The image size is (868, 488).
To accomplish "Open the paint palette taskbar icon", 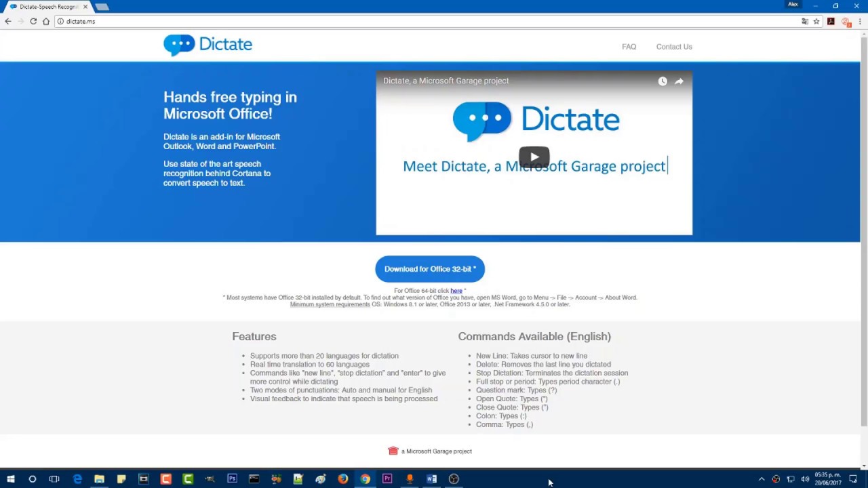I will point(321,479).
